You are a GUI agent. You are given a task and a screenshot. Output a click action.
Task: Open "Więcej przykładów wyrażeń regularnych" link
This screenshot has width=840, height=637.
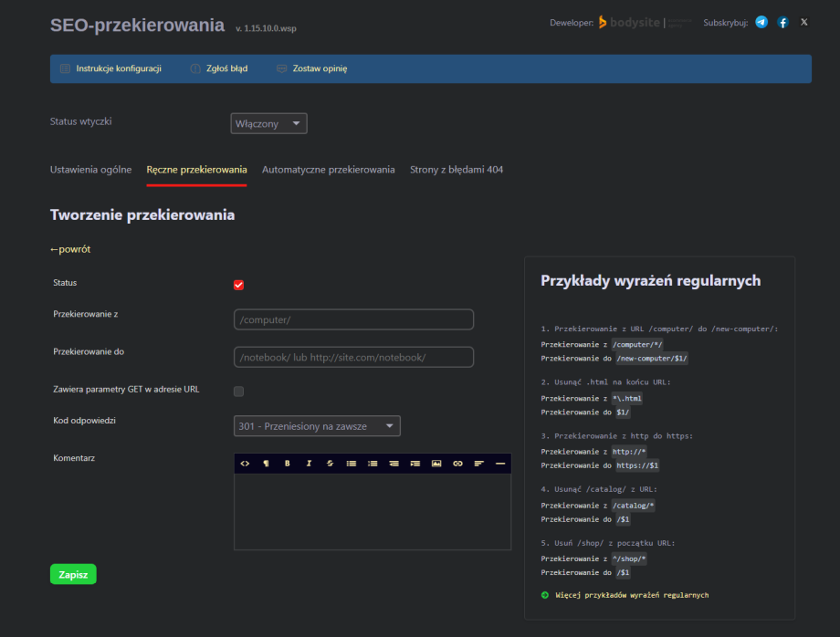pyautogui.click(x=631, y=595)
